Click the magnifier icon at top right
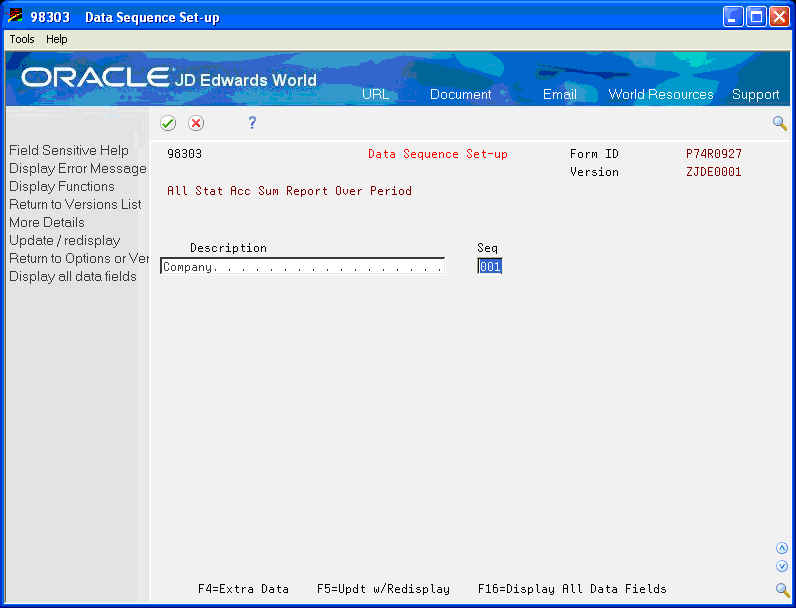This screenshot has width=796, height=608. pyautogui.click(x=780, y=123)
